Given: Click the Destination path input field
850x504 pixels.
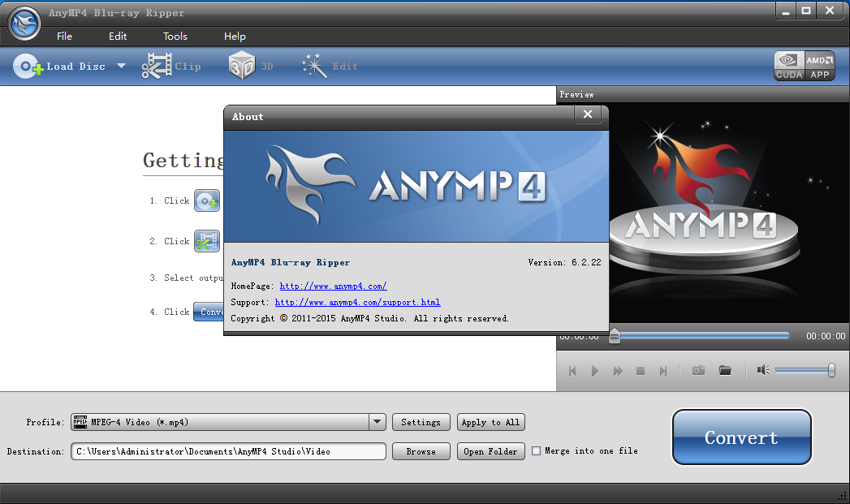Looking at the screenshot, I should tap(227, 451).
